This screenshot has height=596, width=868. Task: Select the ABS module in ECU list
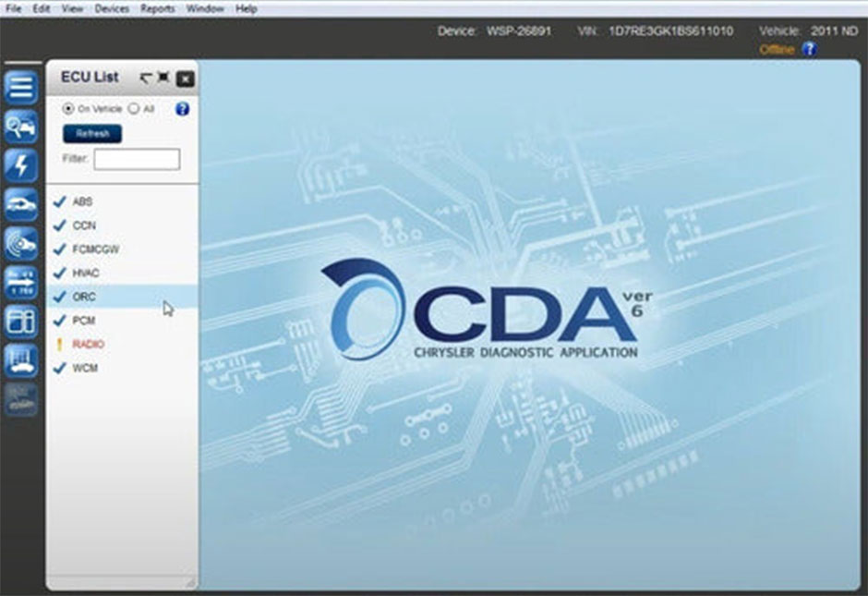coord(122,201)
